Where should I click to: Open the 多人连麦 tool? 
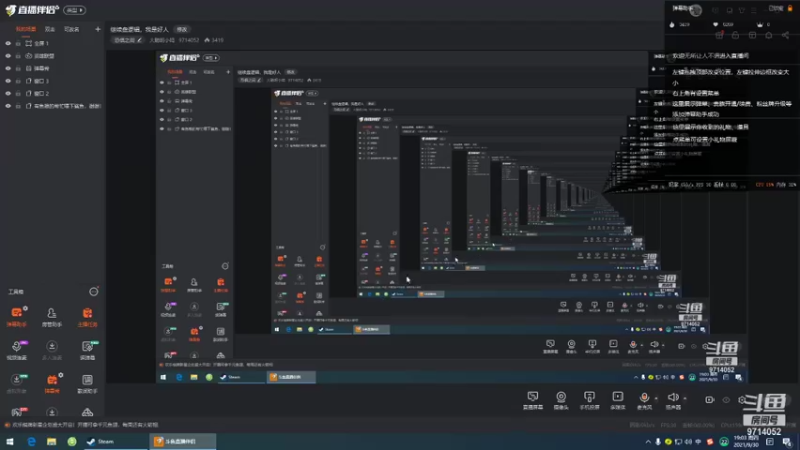click(x=52, y=350)
